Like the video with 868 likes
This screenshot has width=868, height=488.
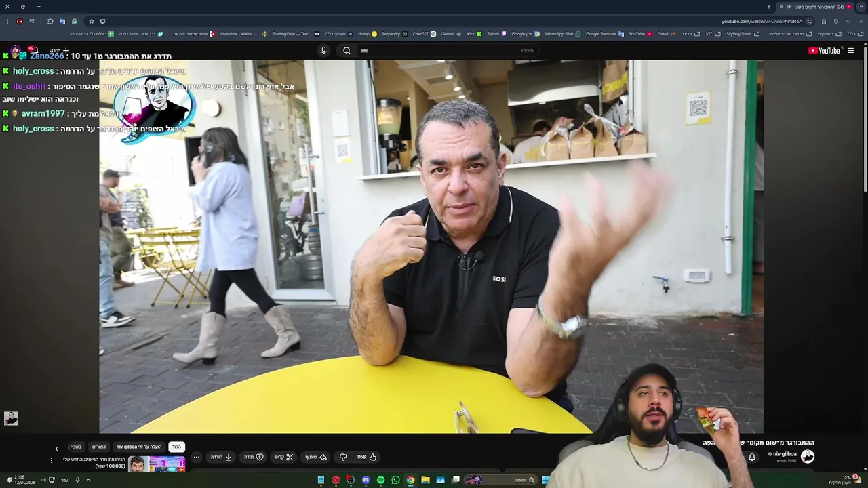click(x=367, y=457)
